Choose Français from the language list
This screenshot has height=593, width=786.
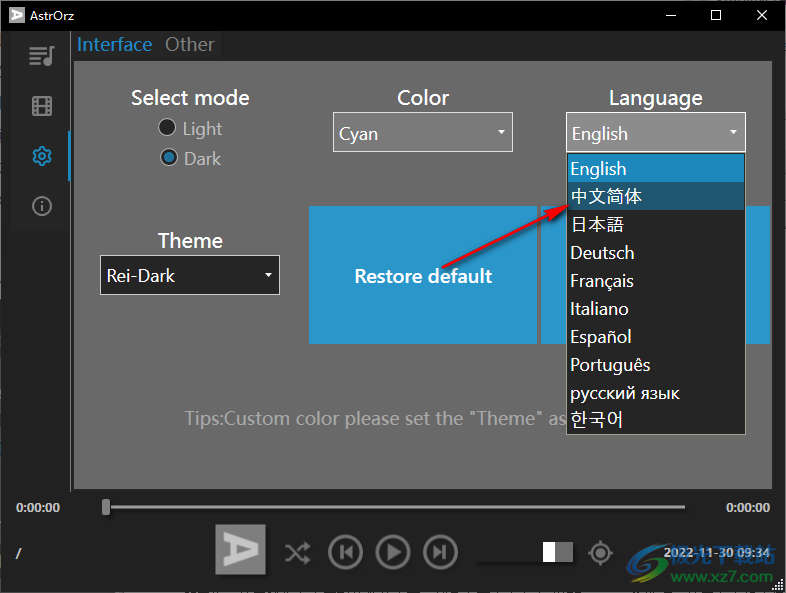pos(656,281)
